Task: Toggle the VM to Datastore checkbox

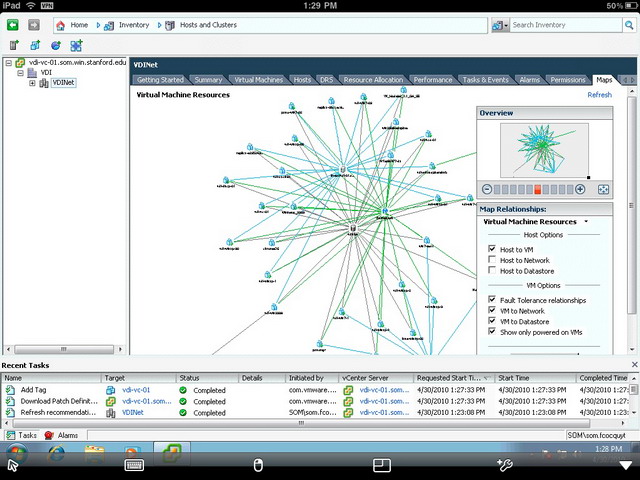Action: [x=492, y=320]
